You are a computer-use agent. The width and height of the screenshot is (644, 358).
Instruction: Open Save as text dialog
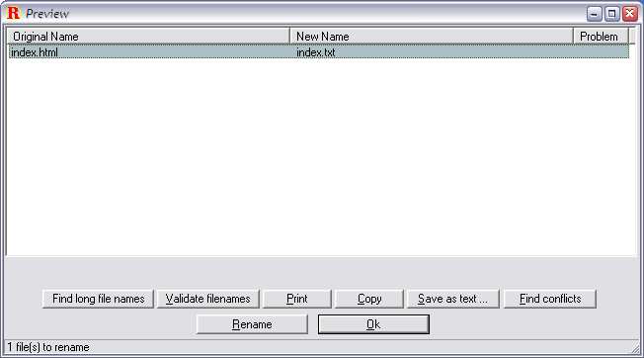452,299
